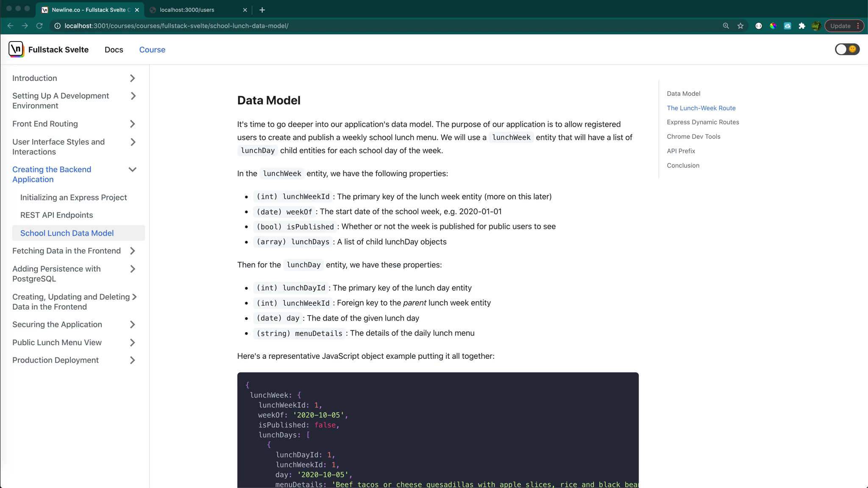Expand the Front End Routing chevron
Screen dimensions: 868x488
tap(132, 124)
